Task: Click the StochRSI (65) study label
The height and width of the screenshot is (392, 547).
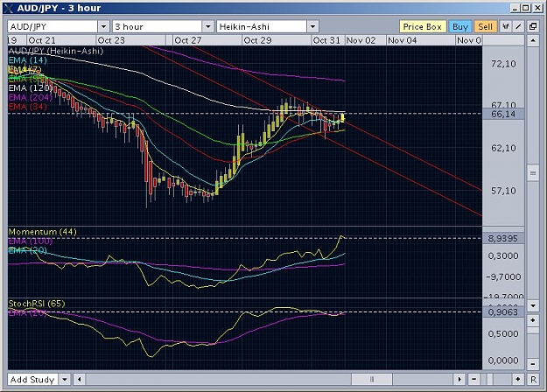Action: pos(37,304)
